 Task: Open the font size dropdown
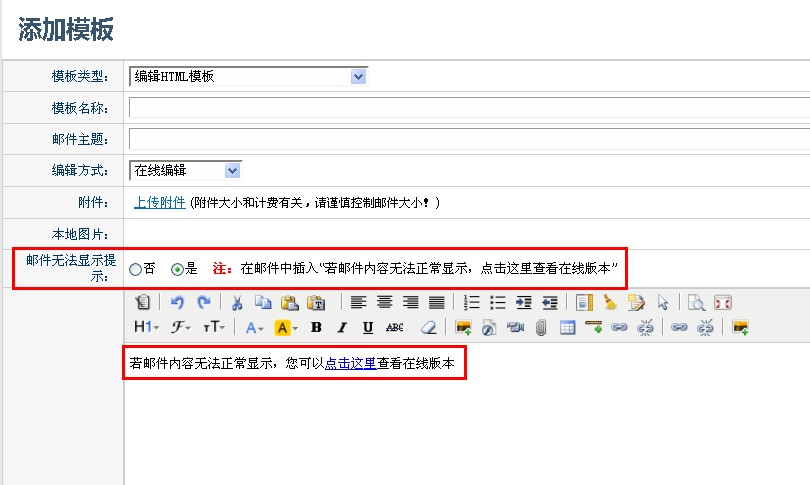pos(215,327)
